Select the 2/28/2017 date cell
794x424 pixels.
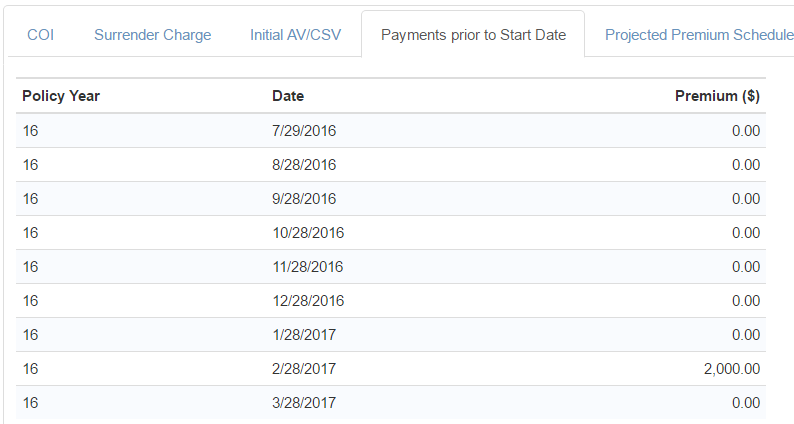tap(304, 368)
